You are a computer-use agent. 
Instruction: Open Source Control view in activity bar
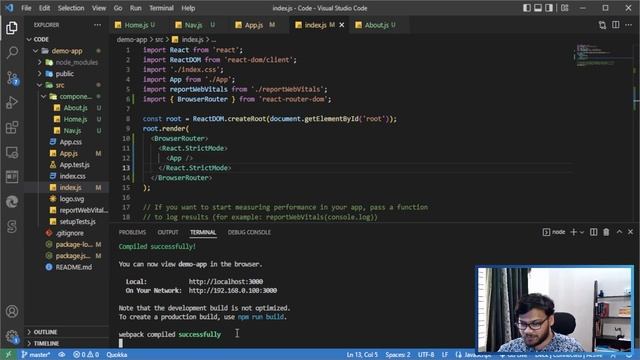point(12,78)
